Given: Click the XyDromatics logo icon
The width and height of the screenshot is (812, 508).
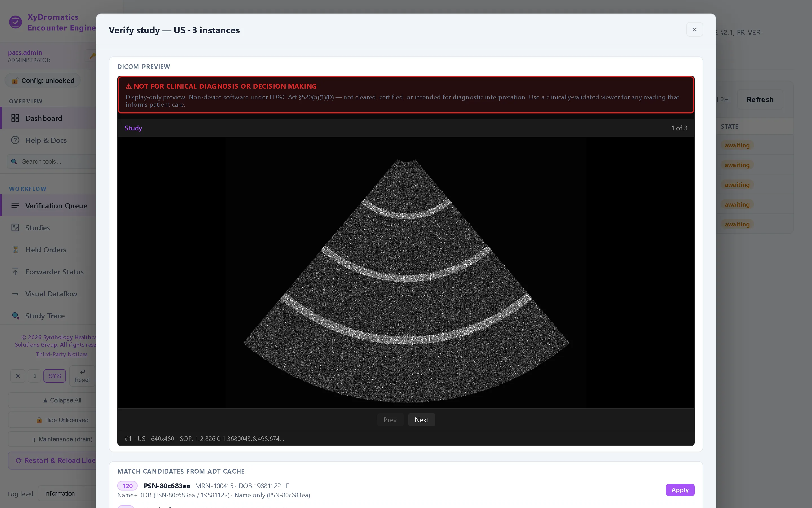Looking at the screenshot, I should click(16, 22).
